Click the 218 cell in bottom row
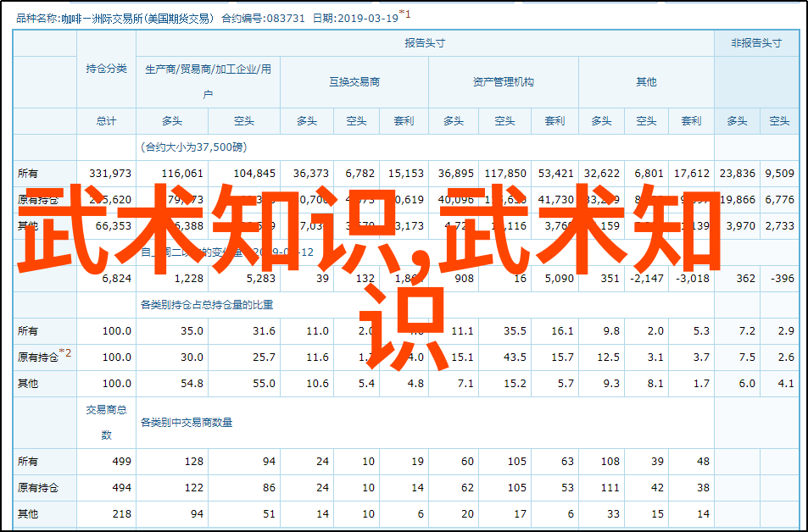 click(121, 514)
